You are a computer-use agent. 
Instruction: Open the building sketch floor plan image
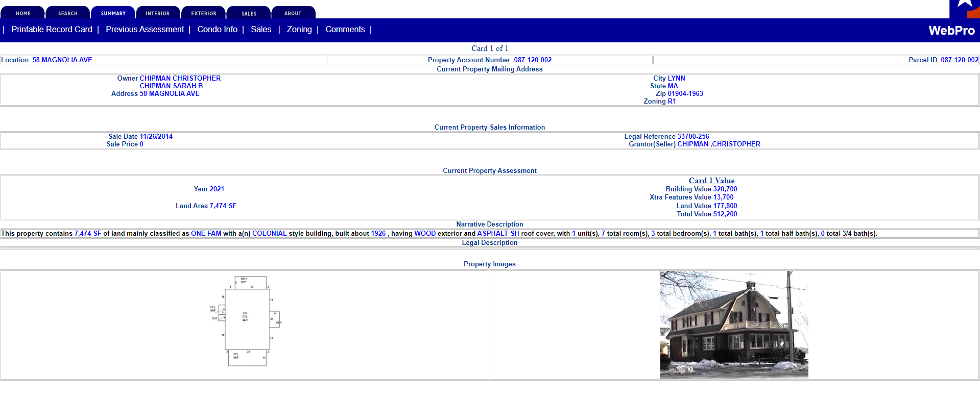tap(246, 321)
